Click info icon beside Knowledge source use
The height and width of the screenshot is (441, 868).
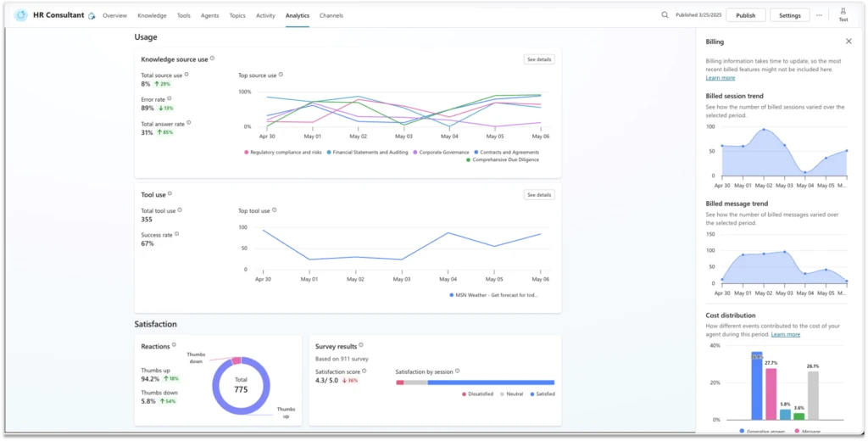pos(212,59)
